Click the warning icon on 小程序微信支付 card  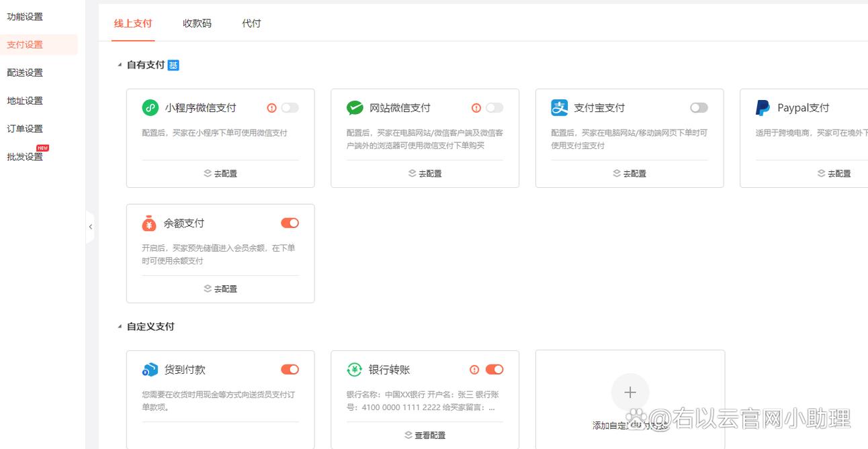(271, 107)
